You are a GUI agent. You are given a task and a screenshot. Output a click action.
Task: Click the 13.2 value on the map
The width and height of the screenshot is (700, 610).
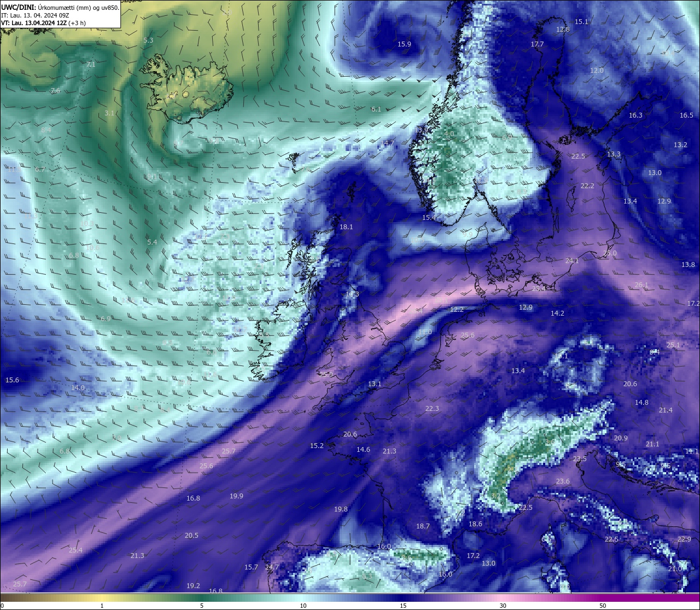click(680, 145)
